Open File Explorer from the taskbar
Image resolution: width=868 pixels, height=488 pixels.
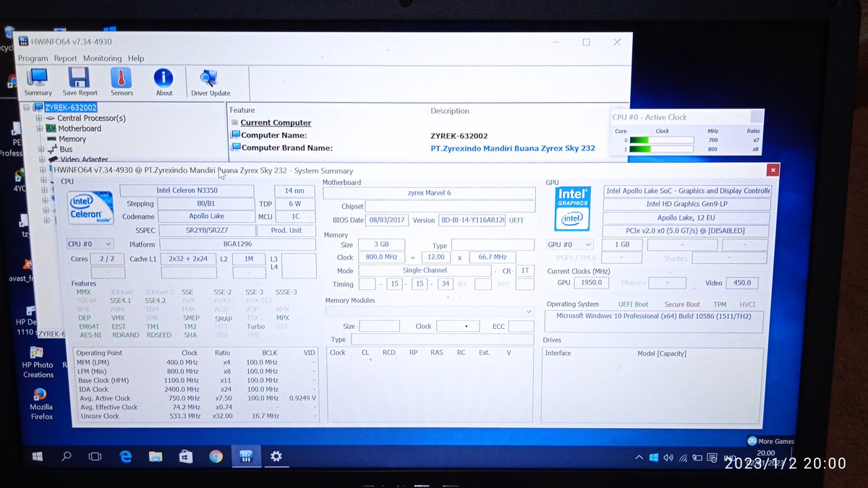point(155,456)
